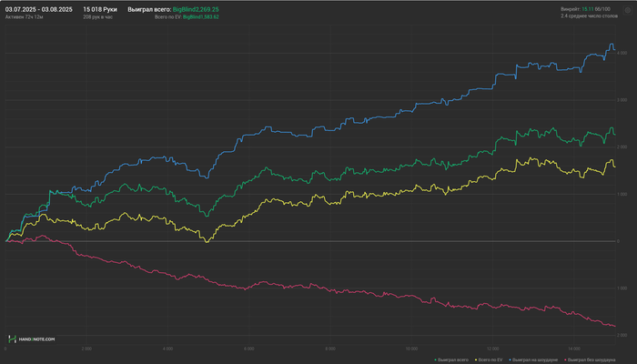Click the 6 000 x-axis label
The image size is (637, 364).
click(x=249, y=349)
